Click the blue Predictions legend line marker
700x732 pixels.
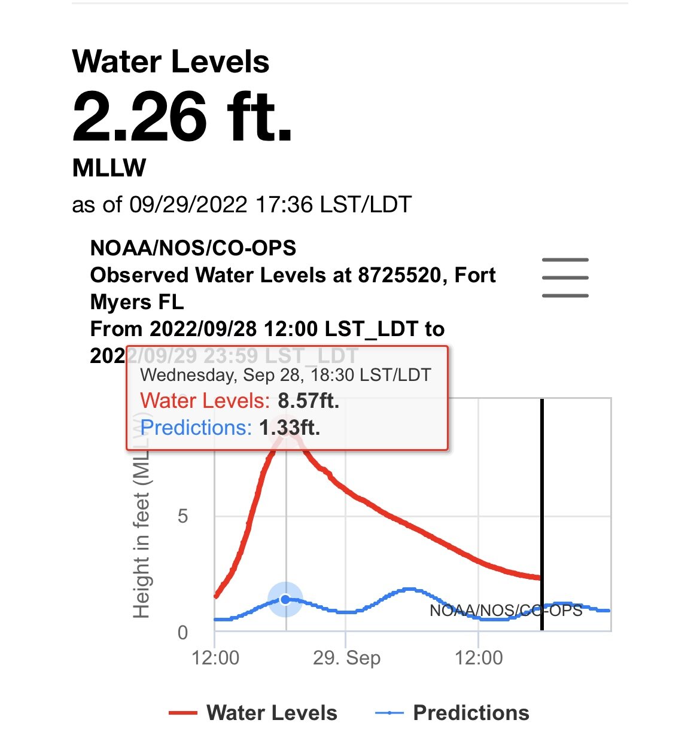pyautogui.click(x=389, y=713)
